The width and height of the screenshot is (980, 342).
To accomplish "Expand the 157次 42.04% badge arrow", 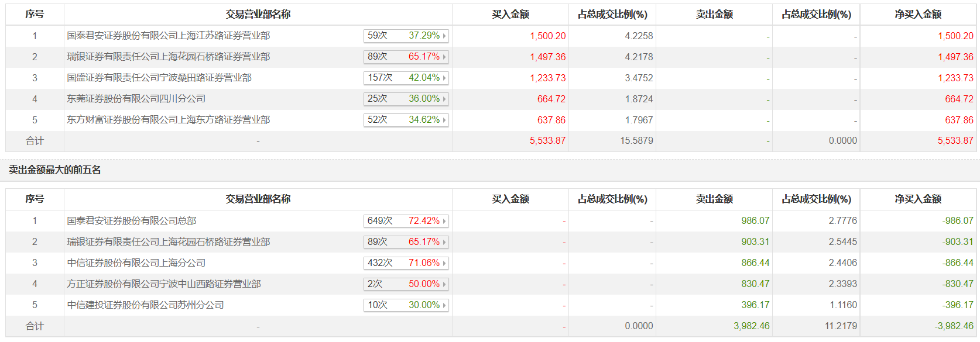I will tap(444, 78).
